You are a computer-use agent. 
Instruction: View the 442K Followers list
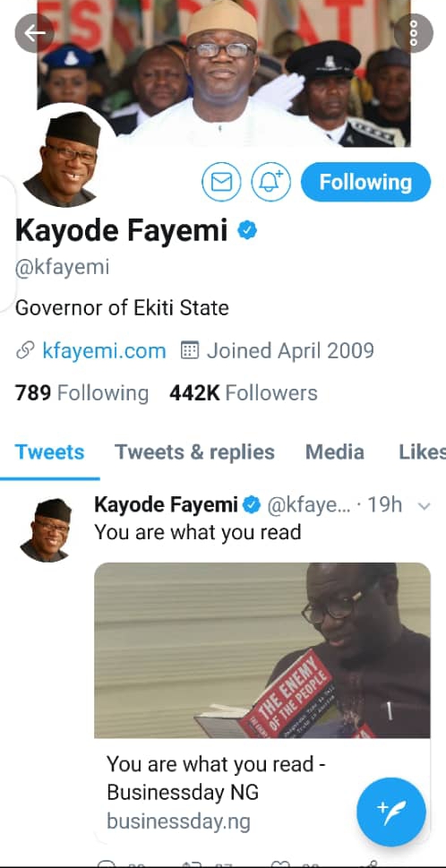pyautogui.click(x=244, y=393)
